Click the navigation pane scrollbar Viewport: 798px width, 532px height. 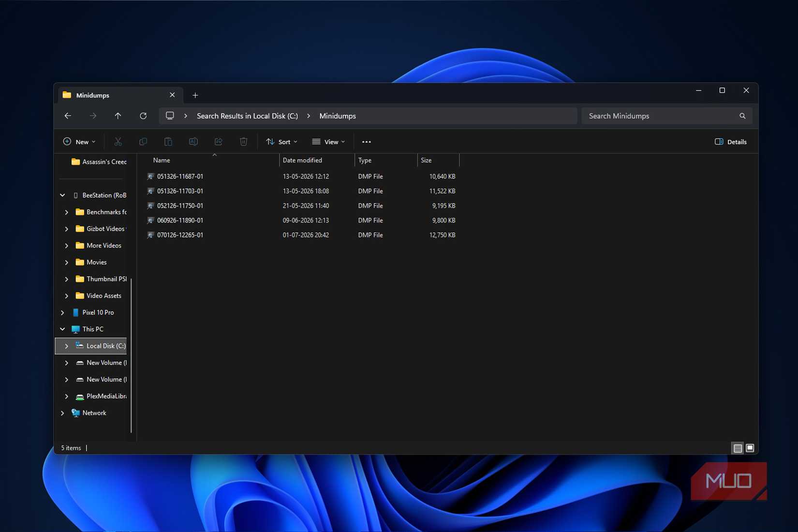131,355
